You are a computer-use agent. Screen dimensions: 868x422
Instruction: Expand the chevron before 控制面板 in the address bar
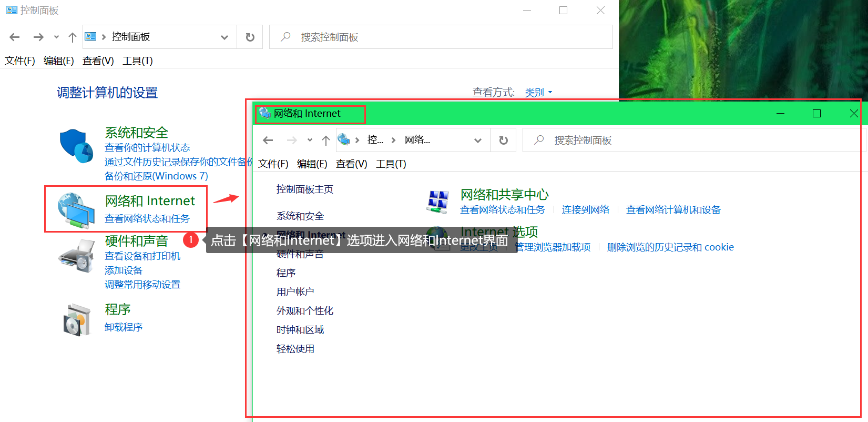[x=104, y=37]
